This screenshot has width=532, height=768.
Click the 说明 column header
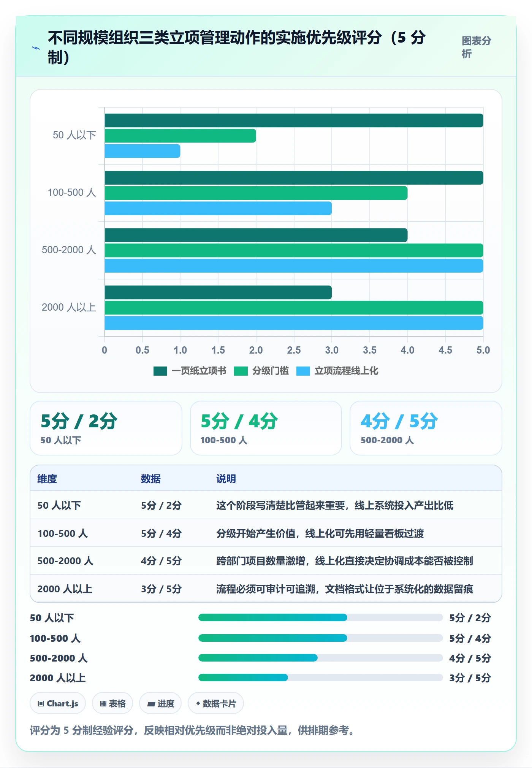(226, 479)
